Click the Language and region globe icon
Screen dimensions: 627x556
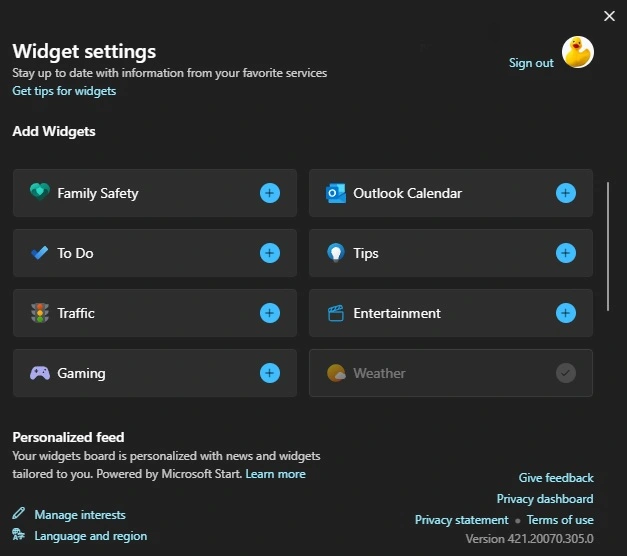18,534
